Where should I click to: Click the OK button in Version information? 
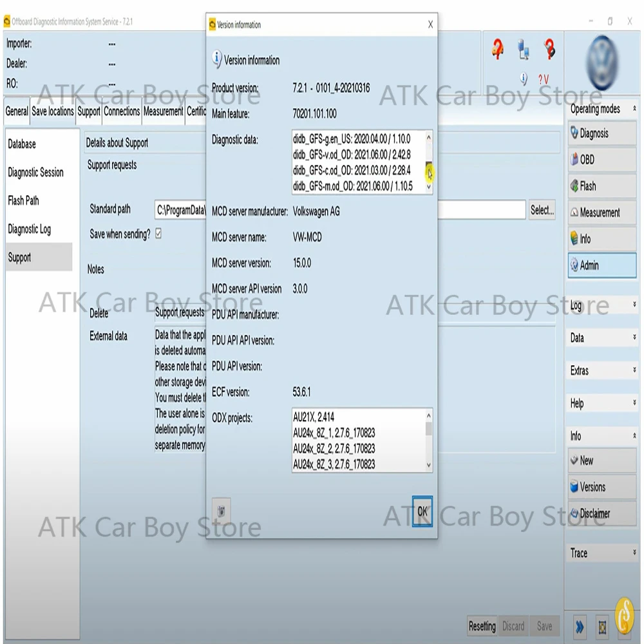tap(422, 511)
